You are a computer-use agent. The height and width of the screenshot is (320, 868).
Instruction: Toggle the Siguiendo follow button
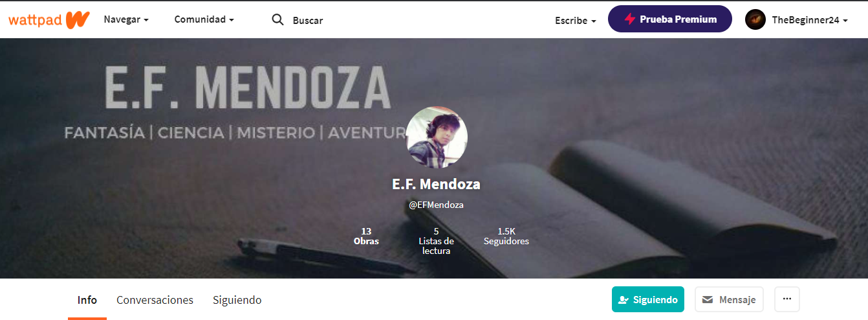click(648, 299)
